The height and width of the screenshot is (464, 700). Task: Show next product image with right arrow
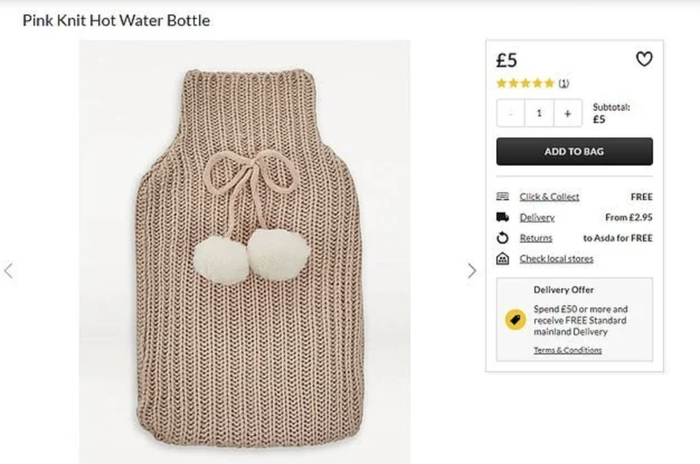click(472, 270)
